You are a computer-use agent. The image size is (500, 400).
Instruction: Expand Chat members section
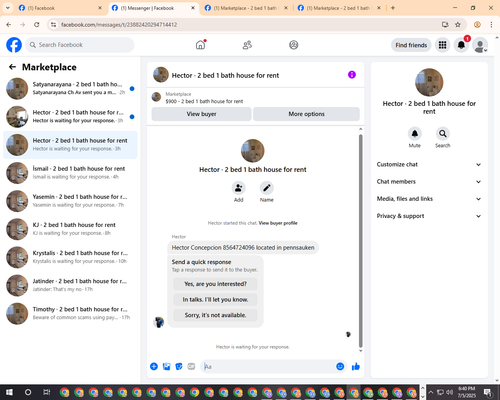429,182
